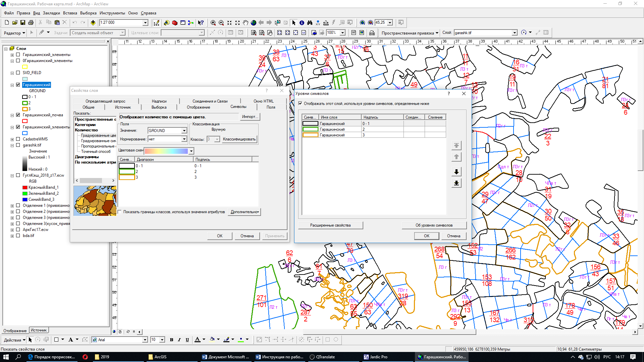This screenshot has width=644, height=362.
Task: Select the Identify tool
Action: click(302, 22)
